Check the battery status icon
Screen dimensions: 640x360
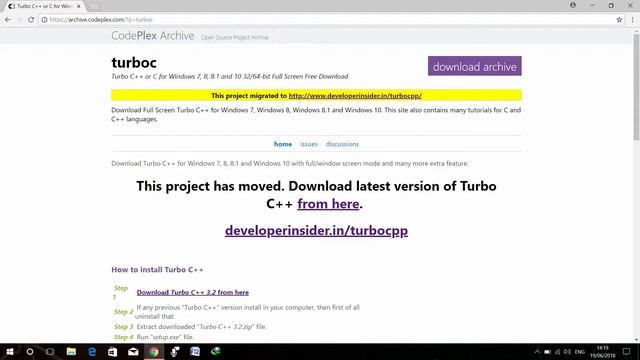[x=547, y=351]
